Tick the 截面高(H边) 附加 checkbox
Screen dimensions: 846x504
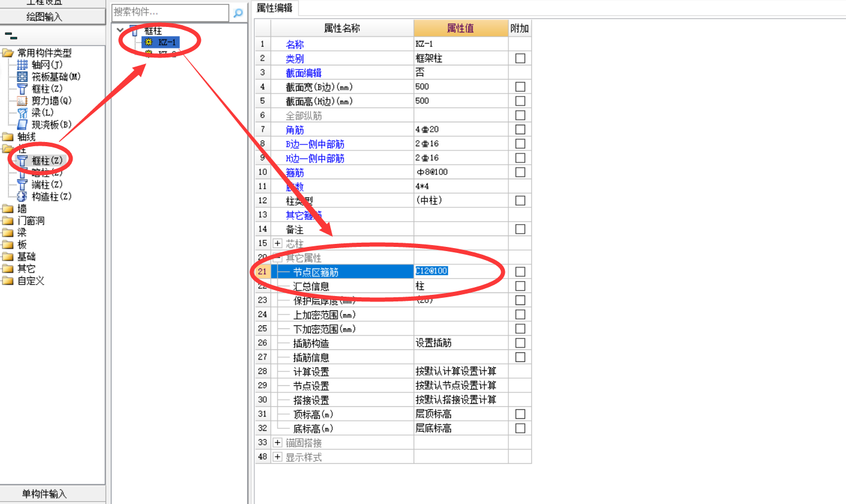click(x=520, y=101)
